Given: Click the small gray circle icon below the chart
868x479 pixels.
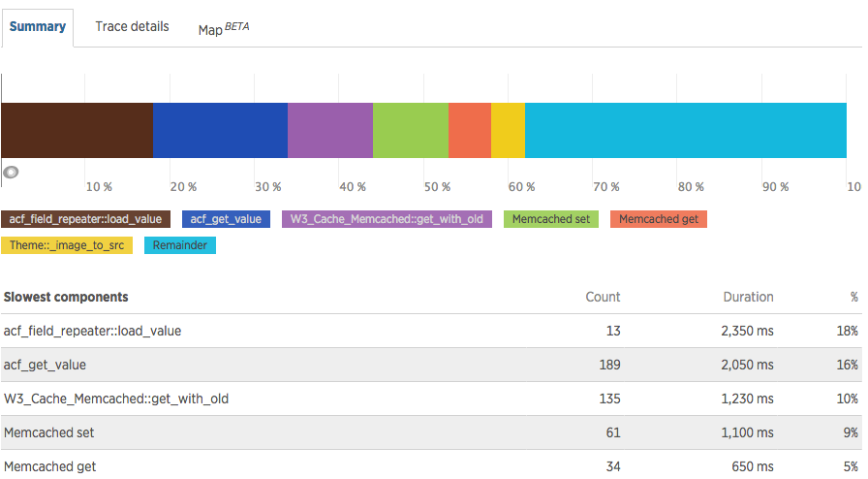Looking at the screenshot, I should (x=12, y=173).
